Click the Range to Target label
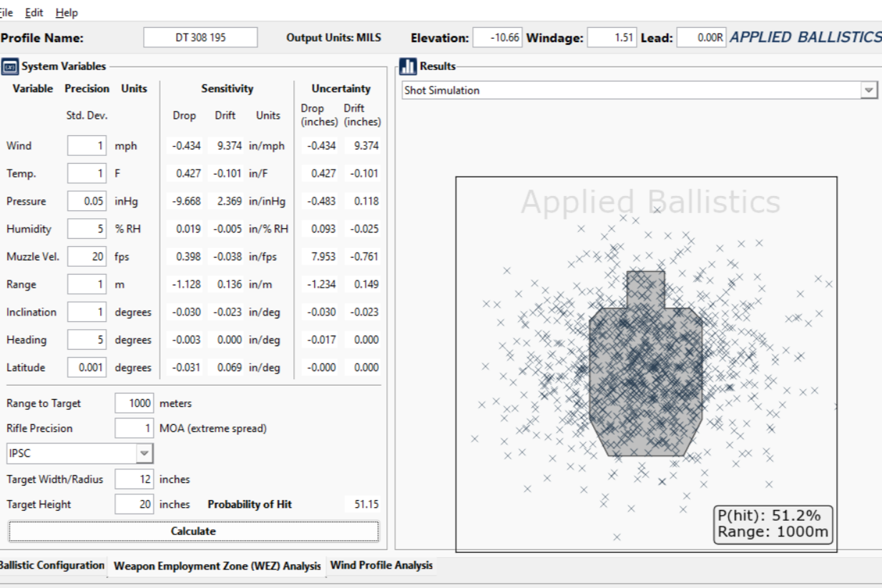The width and height of the screenshot is (882, 588). point(44,403)
